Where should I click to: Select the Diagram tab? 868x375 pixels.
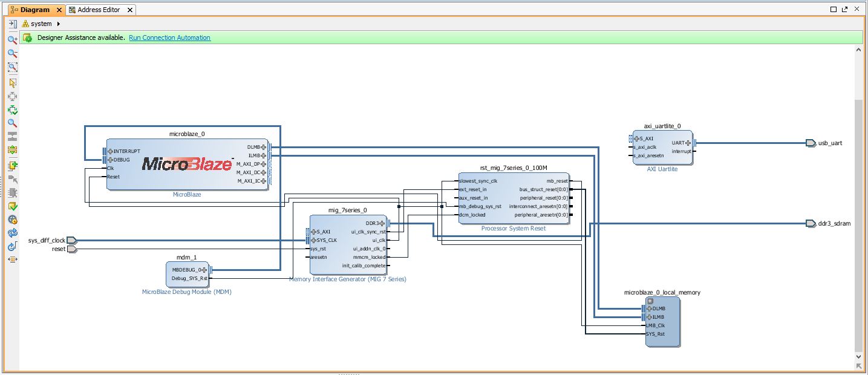(x=34, y=10)
